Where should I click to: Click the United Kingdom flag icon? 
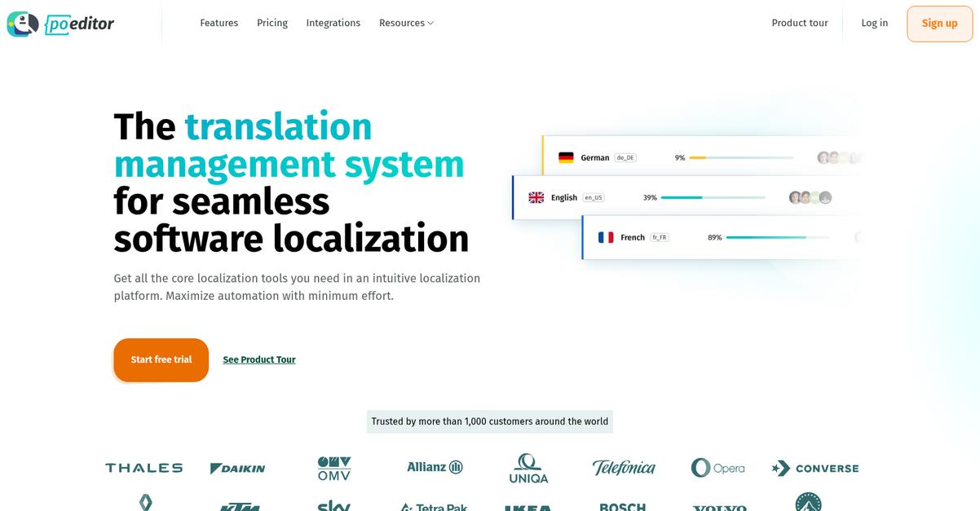(x=536, y=197)
